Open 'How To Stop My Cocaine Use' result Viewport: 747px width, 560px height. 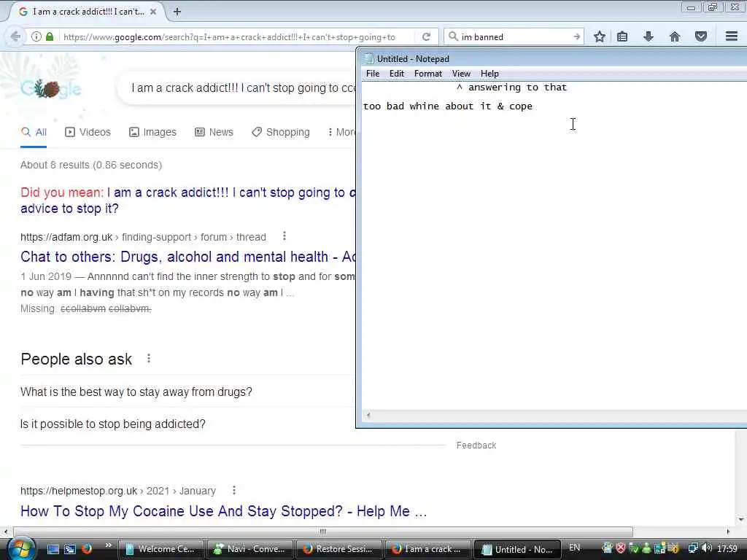click(223, 511)
